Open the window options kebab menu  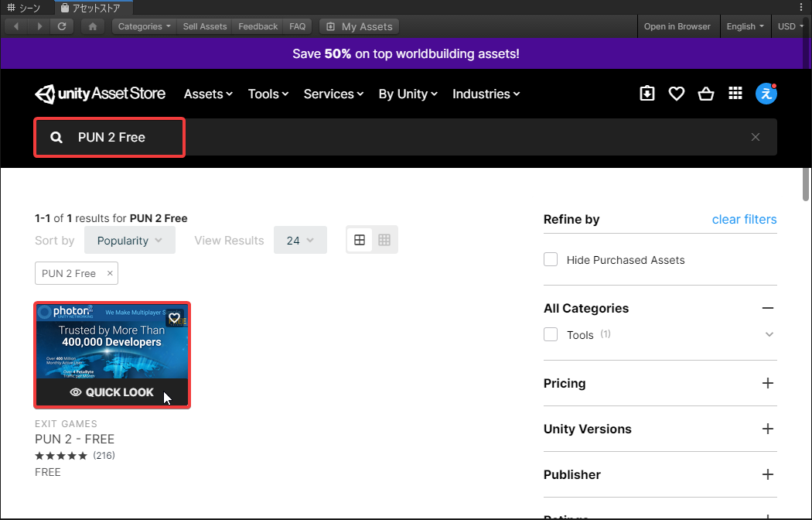tap(801, 7)
